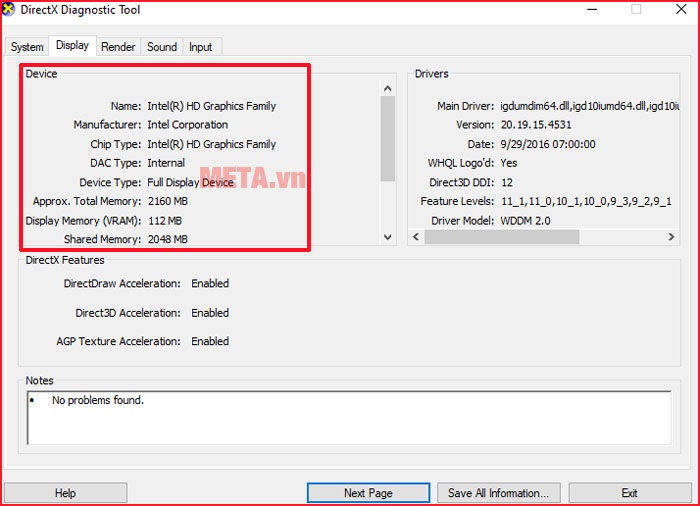The width and height of the screenshot is (700, 506).
Task: Click Device Type value Full Display Device
Action: [x=191, y=182]
